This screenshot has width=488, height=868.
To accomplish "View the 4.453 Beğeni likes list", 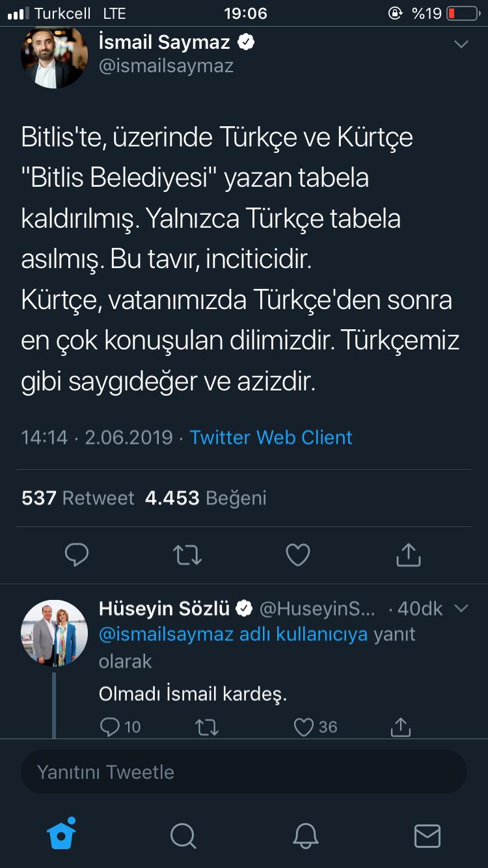I will pos(206,498).
